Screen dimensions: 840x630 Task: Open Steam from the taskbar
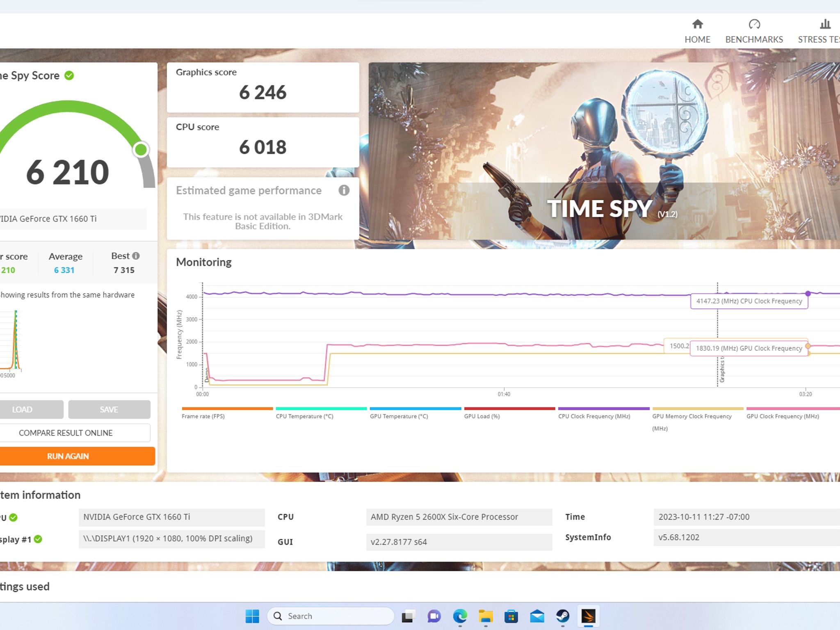coord(563,616)
